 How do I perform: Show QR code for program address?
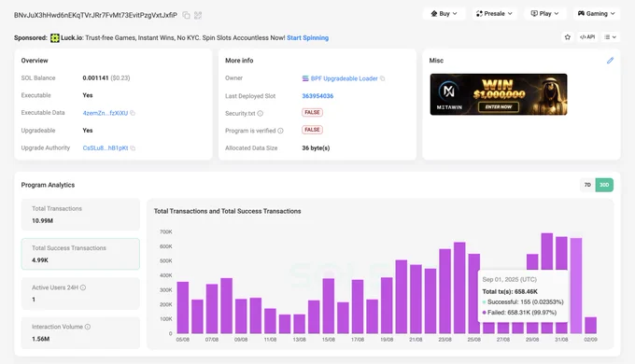point(198,15)
